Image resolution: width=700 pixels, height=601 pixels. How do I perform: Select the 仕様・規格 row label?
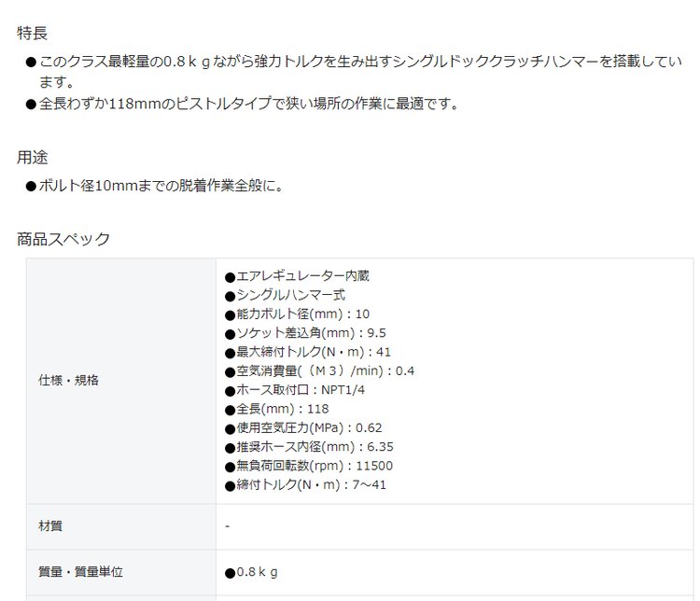[x=68, y=381]
